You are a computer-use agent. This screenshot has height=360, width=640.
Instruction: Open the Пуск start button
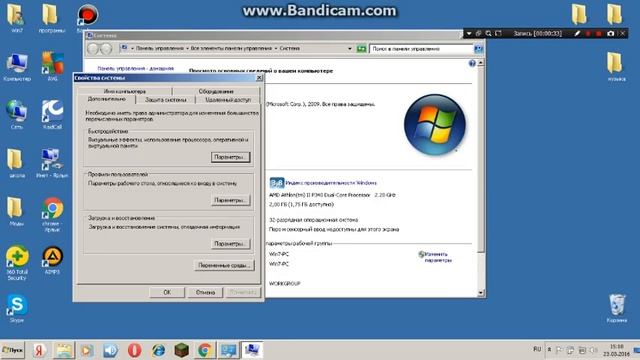13,350
